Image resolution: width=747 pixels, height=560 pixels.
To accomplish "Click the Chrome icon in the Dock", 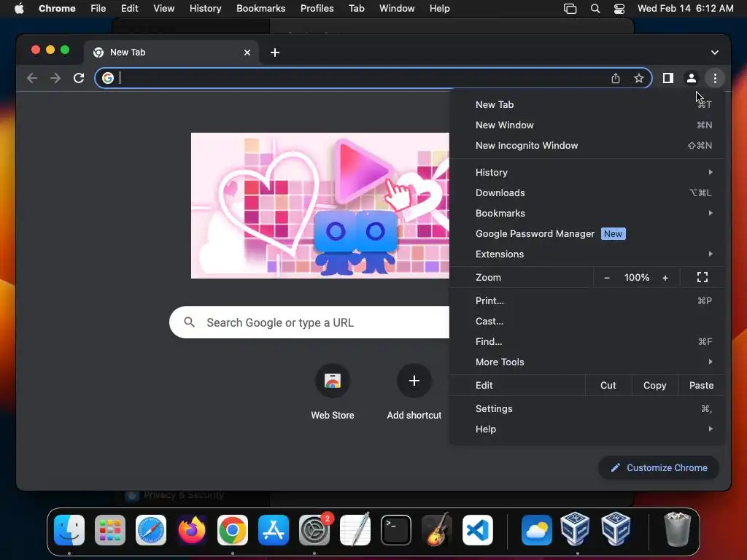I will 233,530.
